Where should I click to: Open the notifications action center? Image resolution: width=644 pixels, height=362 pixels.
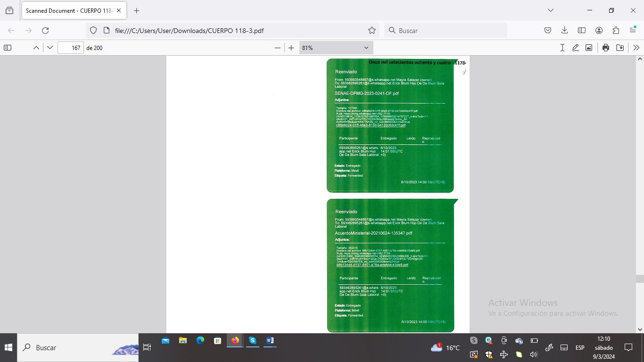628,347
